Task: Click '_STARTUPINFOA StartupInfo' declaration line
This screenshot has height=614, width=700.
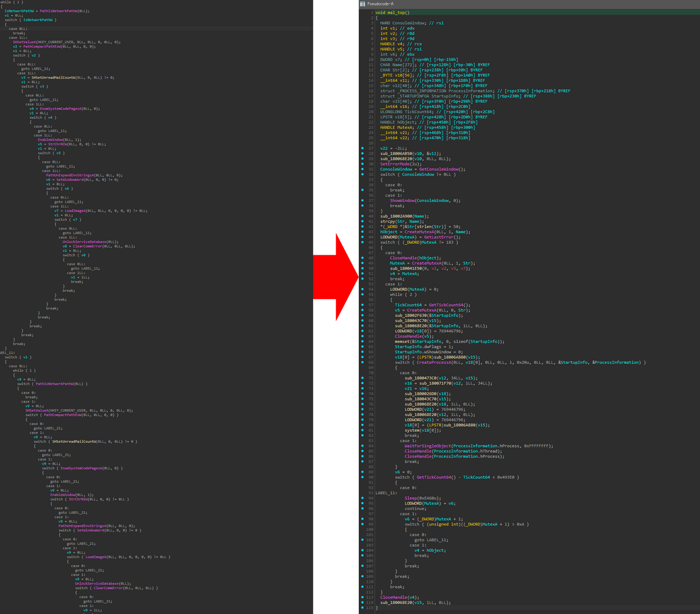Action: coord(458,96)
